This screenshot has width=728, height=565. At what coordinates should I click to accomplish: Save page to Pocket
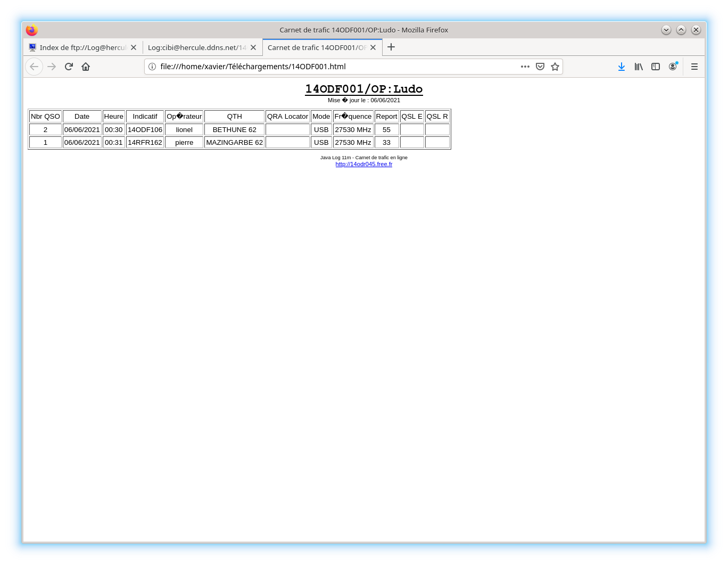tap(540, 67)
